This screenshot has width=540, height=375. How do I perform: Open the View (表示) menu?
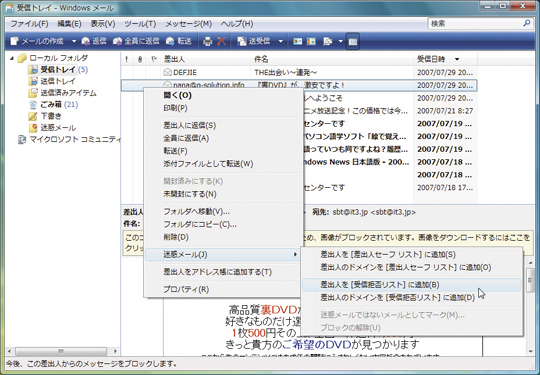(x=103, y=24)
